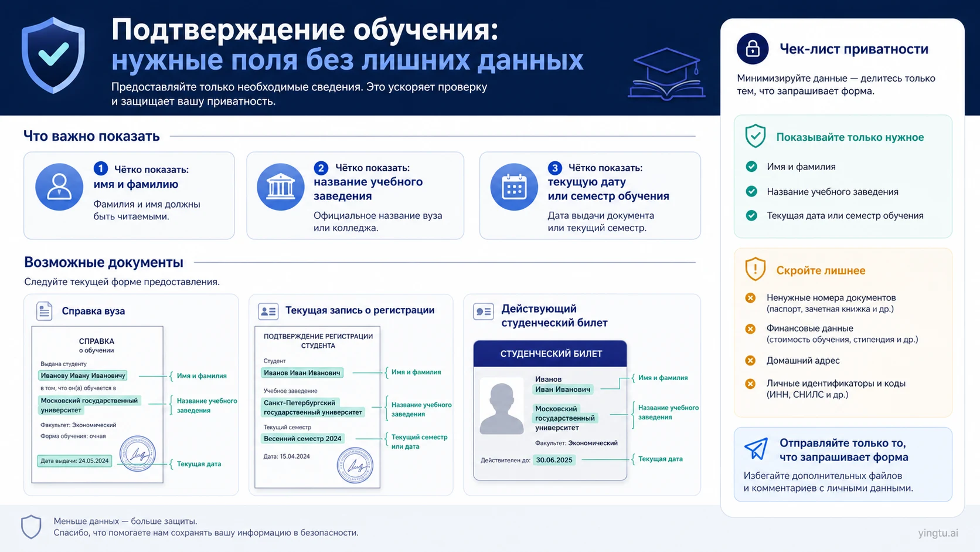Image resolution: width=980 pixels, height=552 pixels.
Task: Click the highlighted name Иванову Ивану Ивановичу
Action: [83, 375]
